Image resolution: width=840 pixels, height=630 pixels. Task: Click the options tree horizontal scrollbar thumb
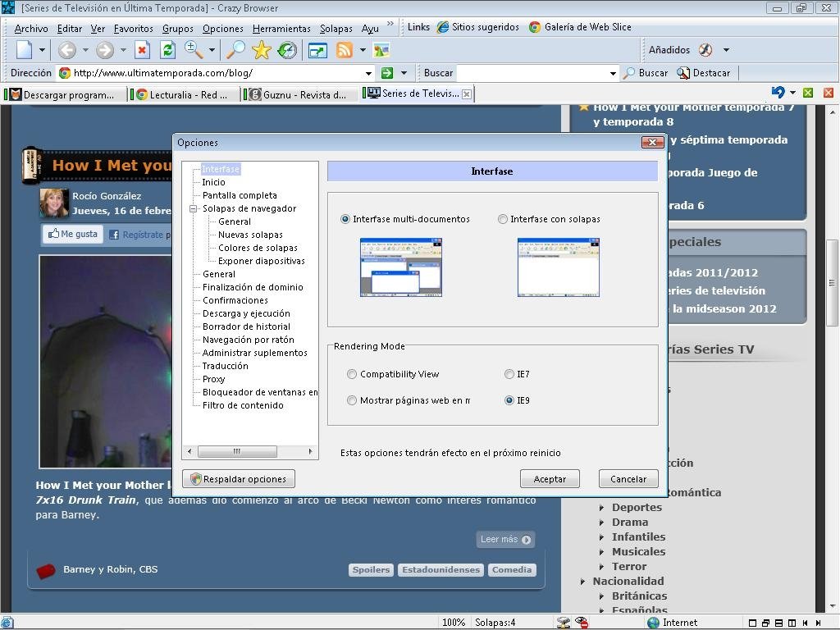237,452
